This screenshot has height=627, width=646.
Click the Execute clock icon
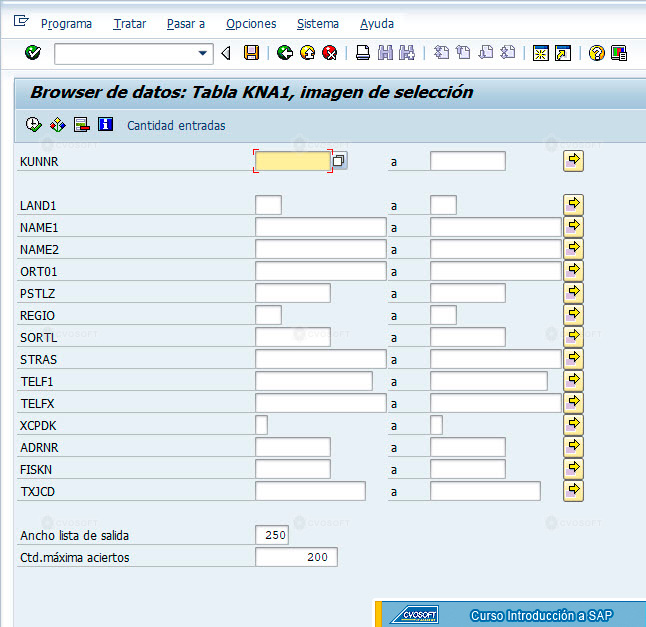(33, 124)
